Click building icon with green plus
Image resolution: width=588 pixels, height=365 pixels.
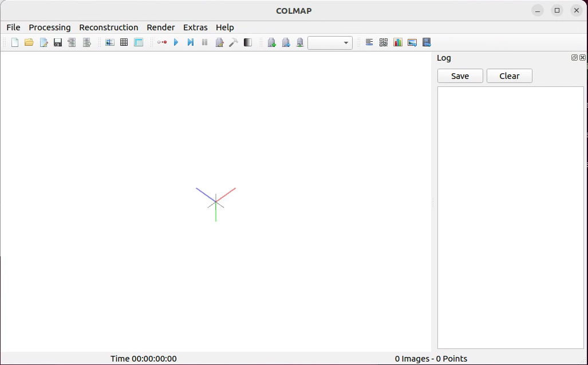(x=271, y=42)
